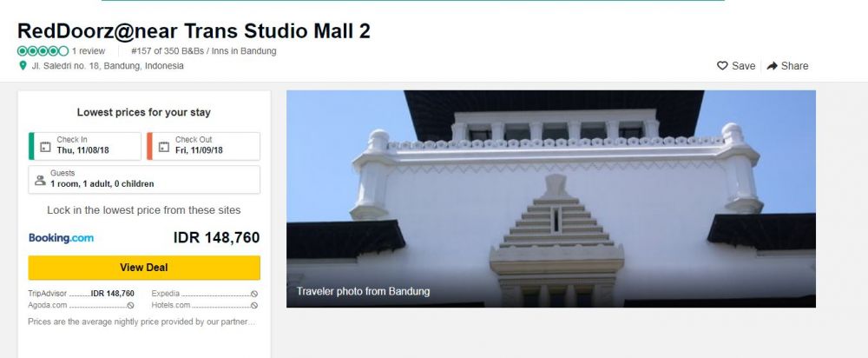Screen dimensions: 868x358
Task: Click the green location pin icon
Action: point(23,65)
